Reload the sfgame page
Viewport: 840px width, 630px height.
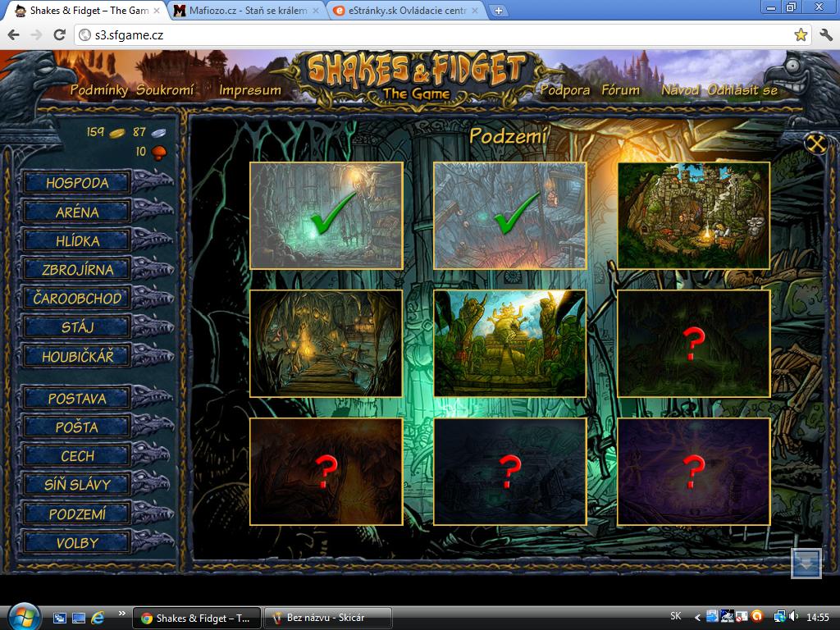click(x=59, y=35)
